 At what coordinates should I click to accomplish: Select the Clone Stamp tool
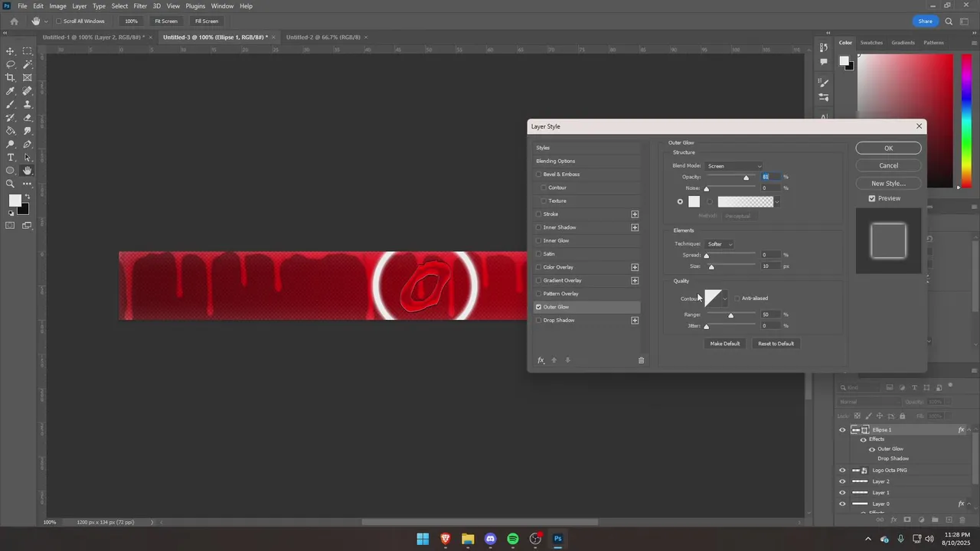(28, 104)
